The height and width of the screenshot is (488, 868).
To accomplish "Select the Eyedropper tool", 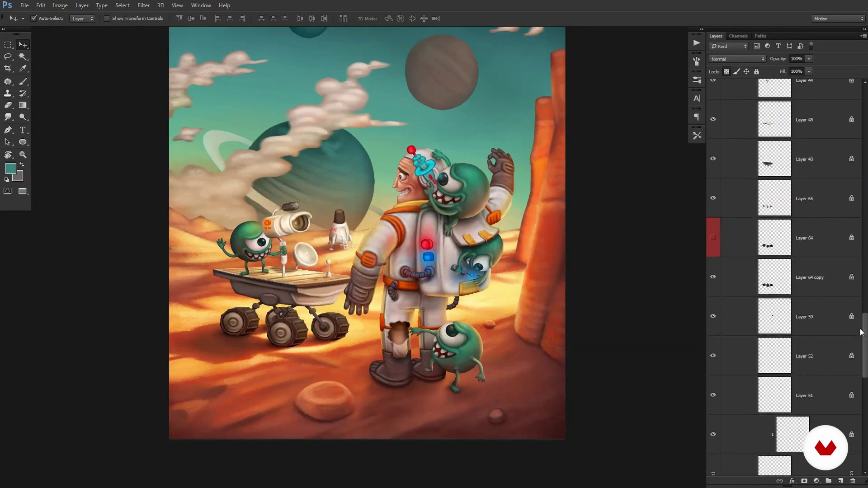I will pyautogui.click(x=23, y=68).
